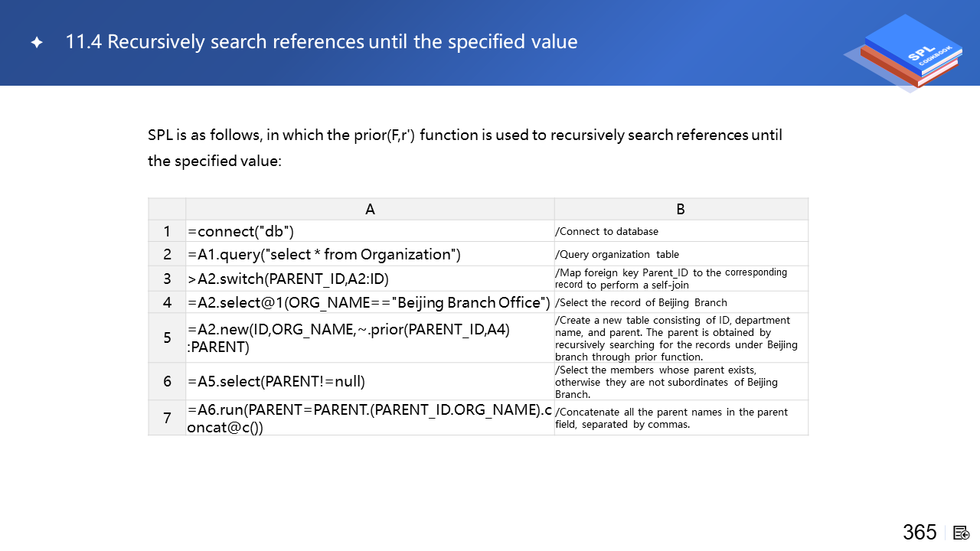This screenshot has height=551, width=980.
Task: Select row header 1 in the table
Action: [167, 231]
